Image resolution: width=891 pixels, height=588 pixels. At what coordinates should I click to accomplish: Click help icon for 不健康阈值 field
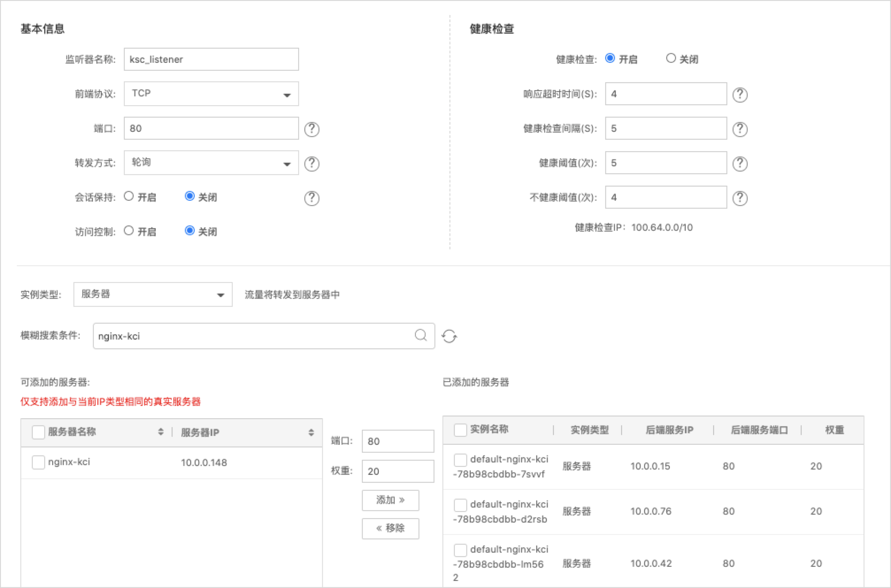coord(740,198)
